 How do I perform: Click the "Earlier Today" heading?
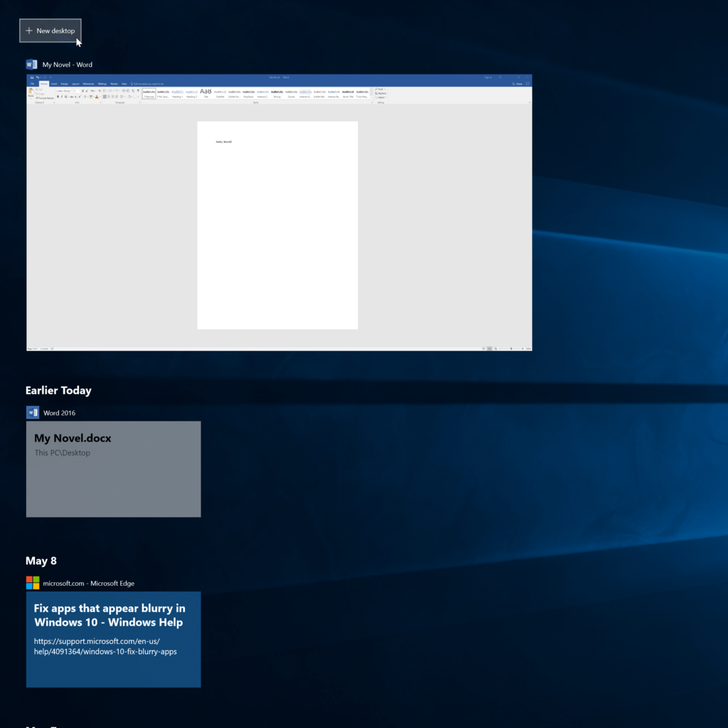[58, 390]
